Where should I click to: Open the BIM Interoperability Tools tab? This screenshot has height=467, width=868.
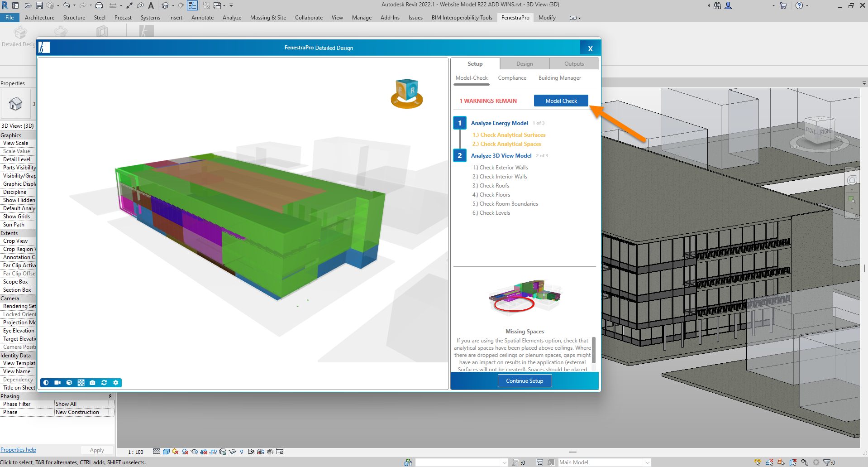click(x=462, y=18)
